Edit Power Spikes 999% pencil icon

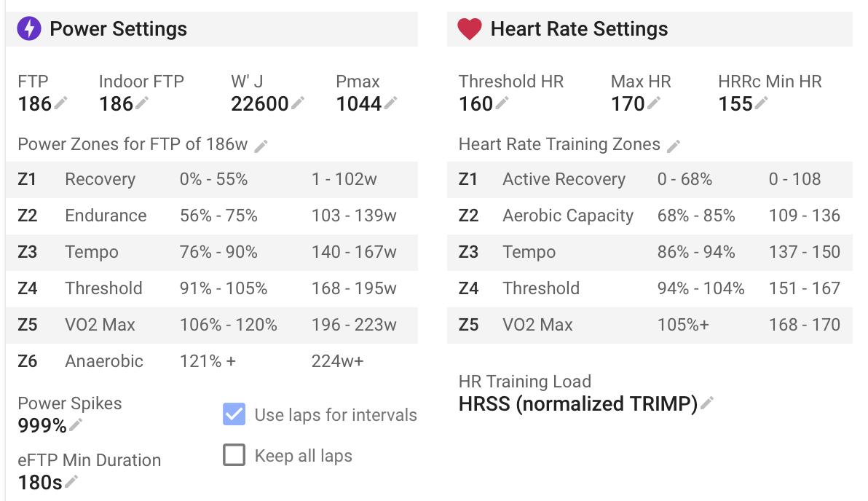[x=76, y=425]
